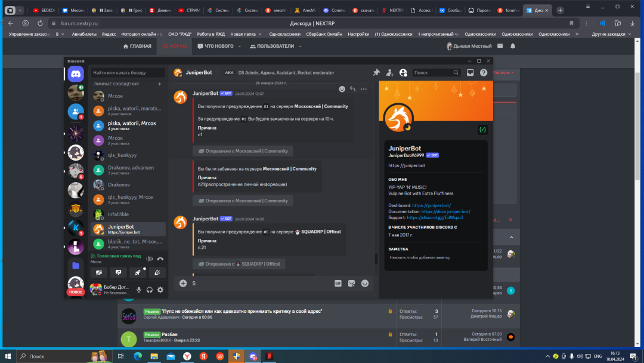Open the soundboard in voice panel
Viewport: 644px width, 363px height.
pos(157,272)
